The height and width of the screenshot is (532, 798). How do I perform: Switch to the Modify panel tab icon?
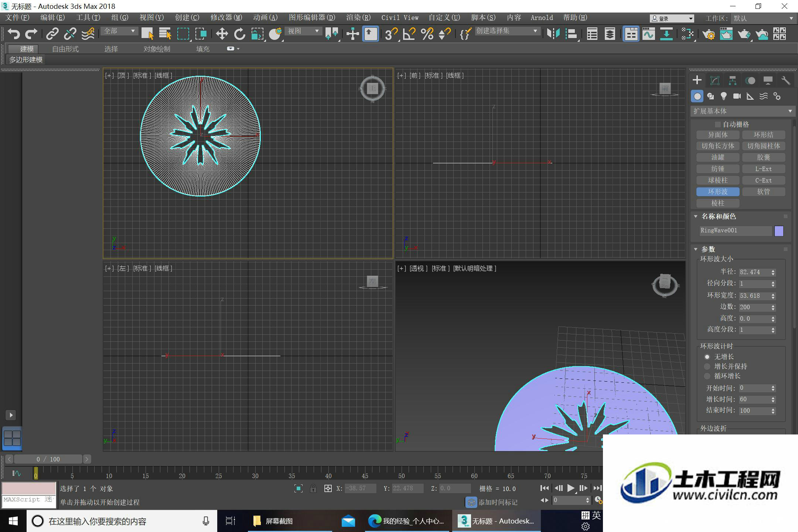point(715,81)
